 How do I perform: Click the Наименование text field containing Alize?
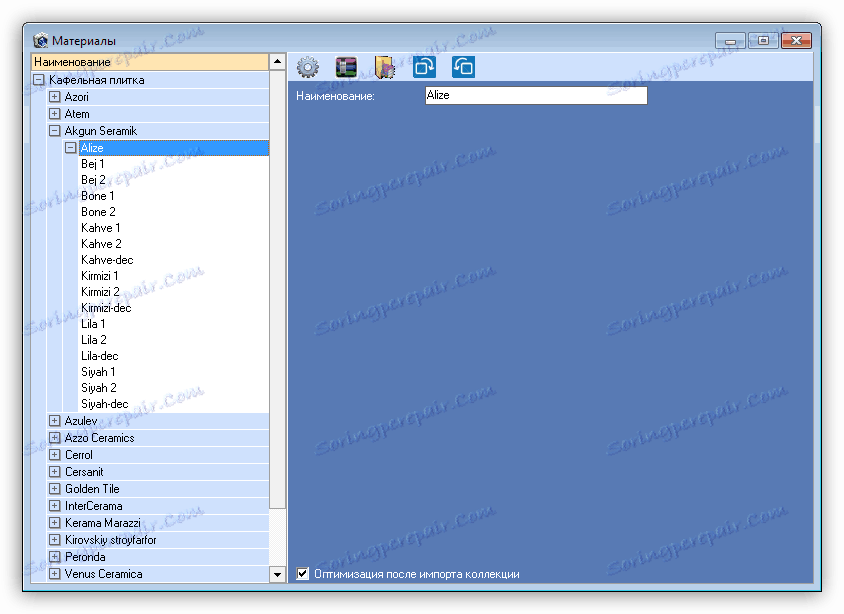tap(536, 95)
